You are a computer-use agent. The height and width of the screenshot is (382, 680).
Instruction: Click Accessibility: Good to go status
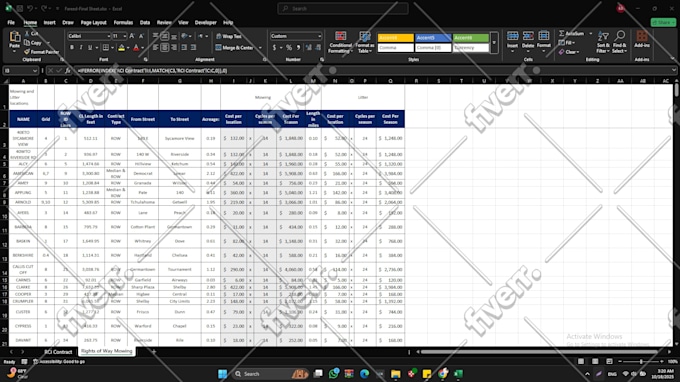click(59, 362)
